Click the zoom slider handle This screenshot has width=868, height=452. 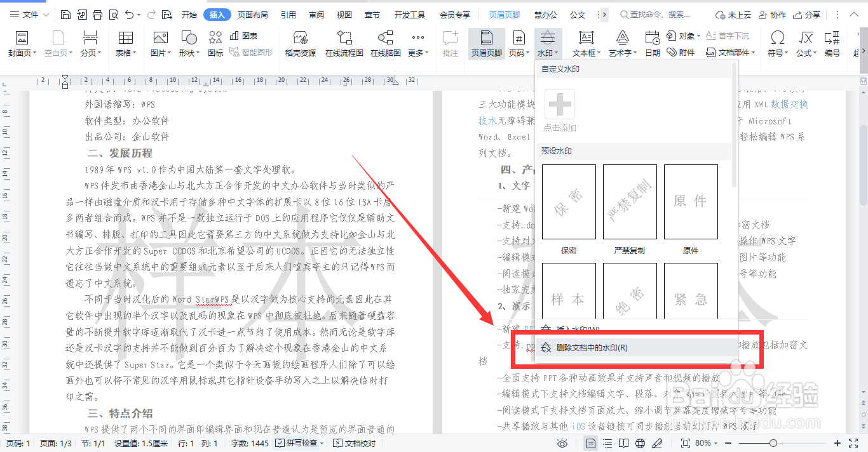pos(773,443)
